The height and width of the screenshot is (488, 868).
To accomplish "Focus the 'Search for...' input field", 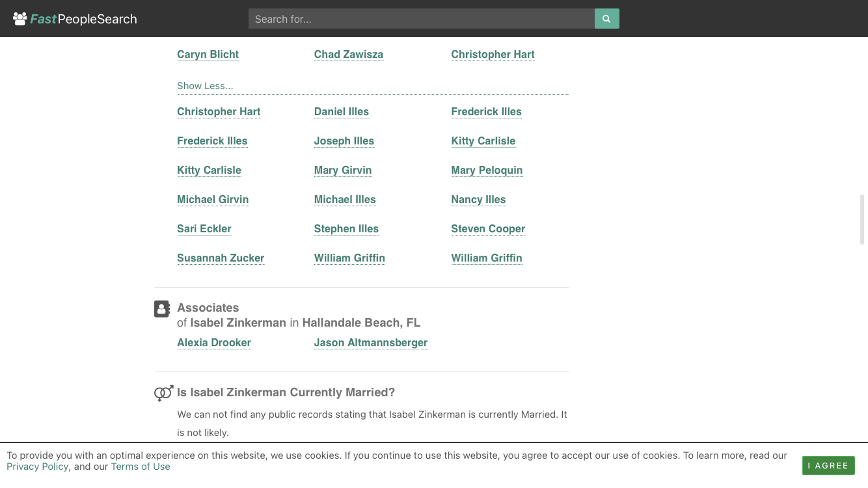I will (x=422, y=19).
